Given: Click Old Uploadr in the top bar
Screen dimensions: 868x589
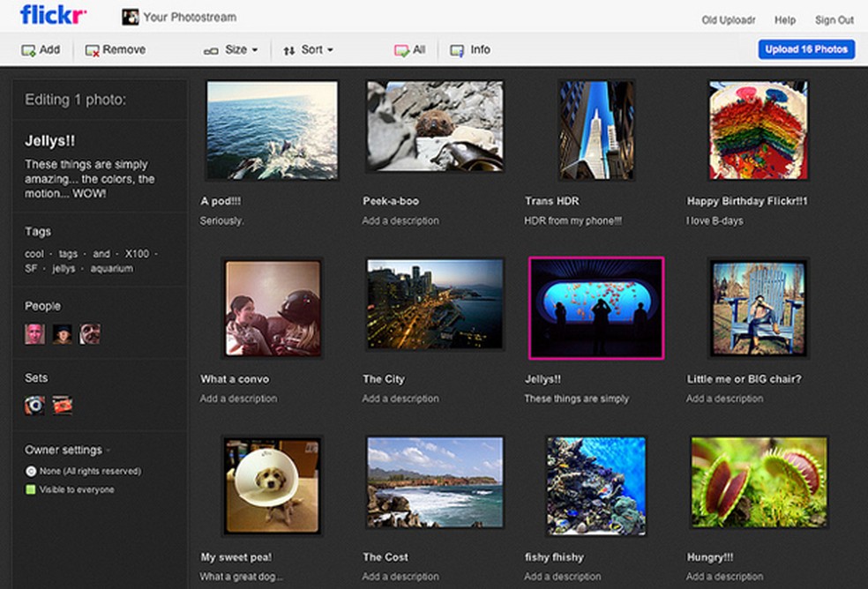Looking at the screenshot, I should tap(728, 19).
